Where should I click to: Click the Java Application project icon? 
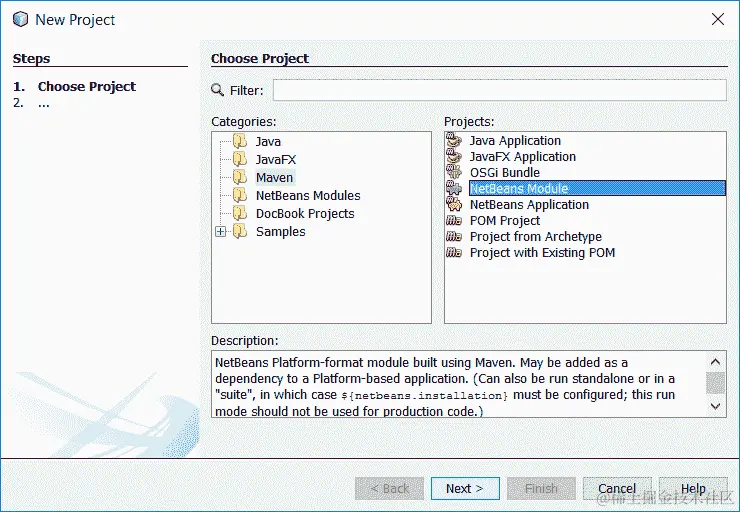[x=454, y=140]
